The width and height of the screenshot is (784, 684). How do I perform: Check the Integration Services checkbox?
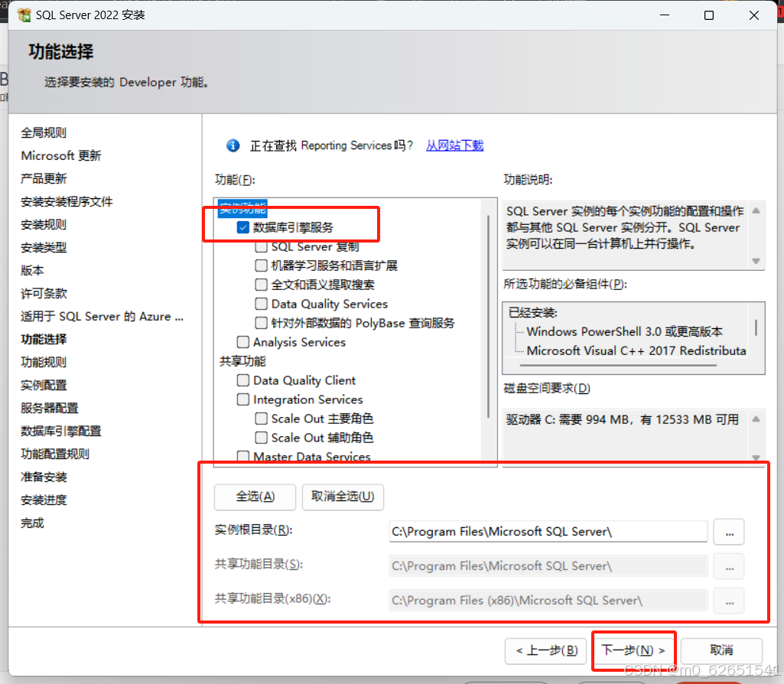point(243,399)
